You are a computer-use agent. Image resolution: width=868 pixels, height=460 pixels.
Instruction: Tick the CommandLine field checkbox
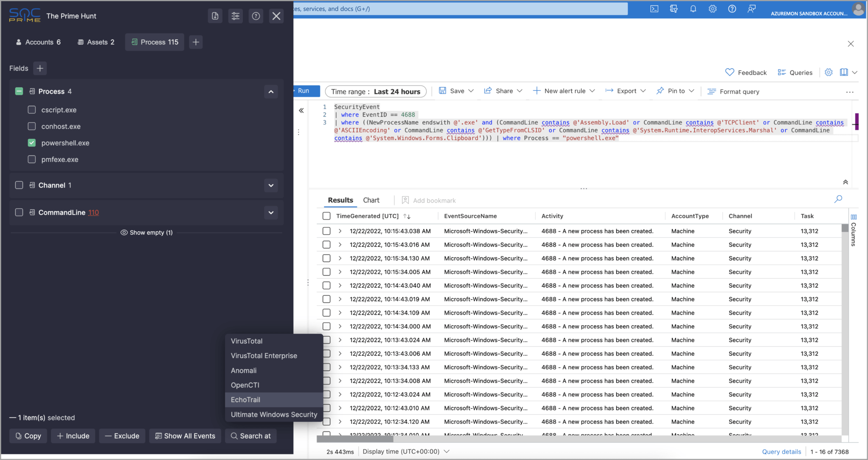click(19, 212)
